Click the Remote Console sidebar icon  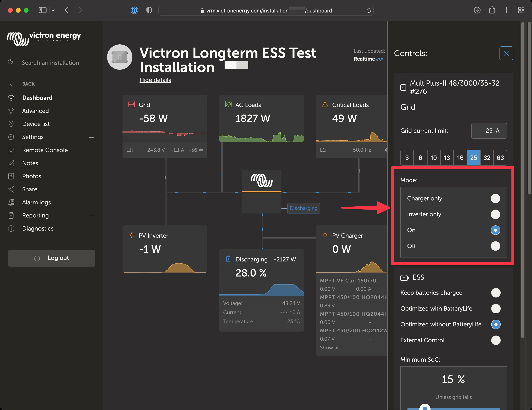tap(11, 150)
